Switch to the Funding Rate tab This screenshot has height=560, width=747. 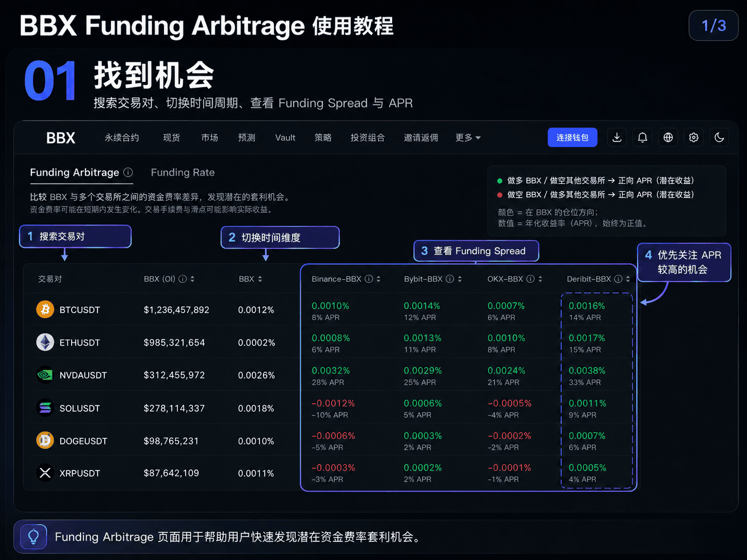pos(183,172)
